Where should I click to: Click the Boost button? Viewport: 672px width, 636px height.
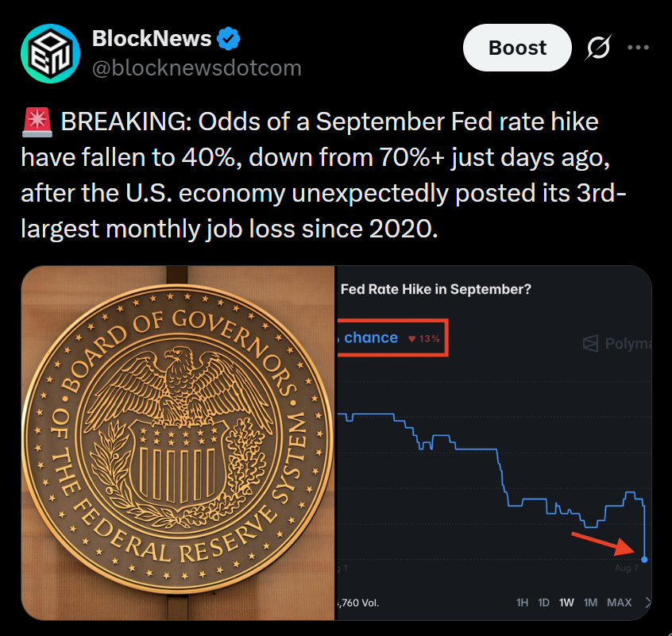coord(517,48)
